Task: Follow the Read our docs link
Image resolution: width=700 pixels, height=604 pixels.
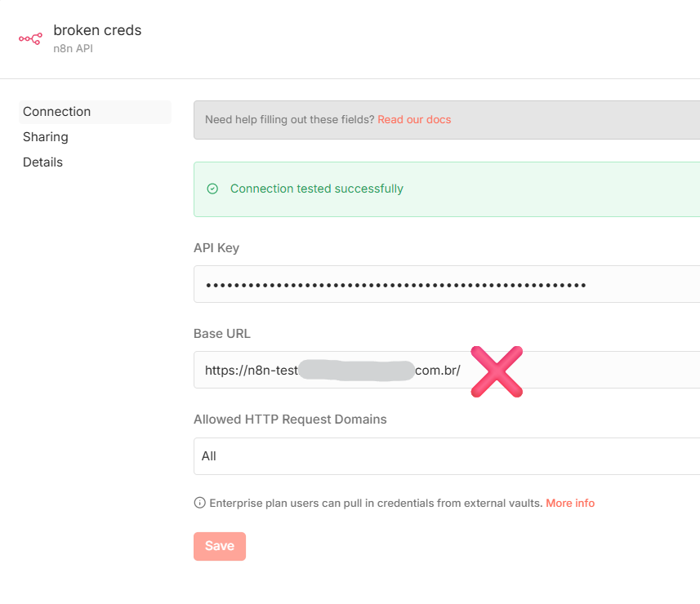Action: [414, 120]
